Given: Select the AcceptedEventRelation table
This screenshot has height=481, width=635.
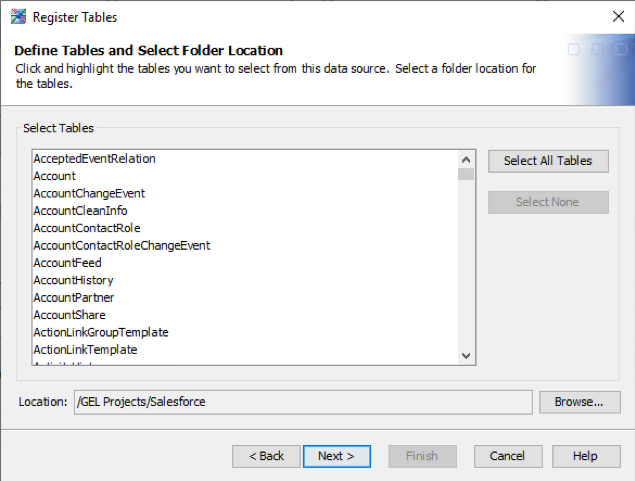Looking at the screenshot, I should (95, 159).
